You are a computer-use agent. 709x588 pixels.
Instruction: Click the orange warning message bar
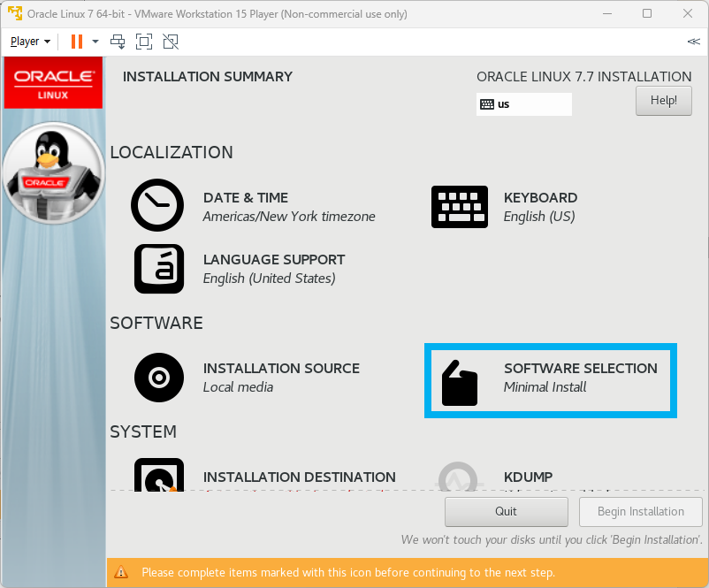pyautogui.click(x=408, y=572)
